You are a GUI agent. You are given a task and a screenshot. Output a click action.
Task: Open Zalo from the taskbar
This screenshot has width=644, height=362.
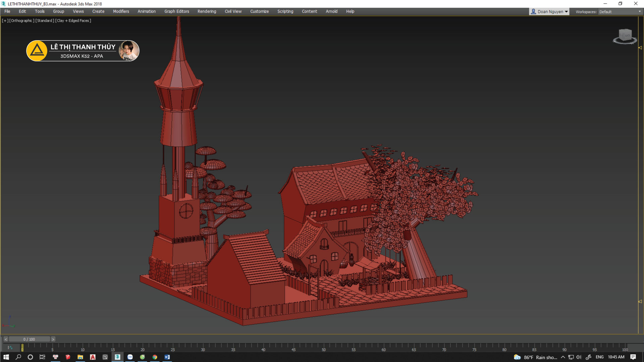pyautogui.click(x=130, y=357)
